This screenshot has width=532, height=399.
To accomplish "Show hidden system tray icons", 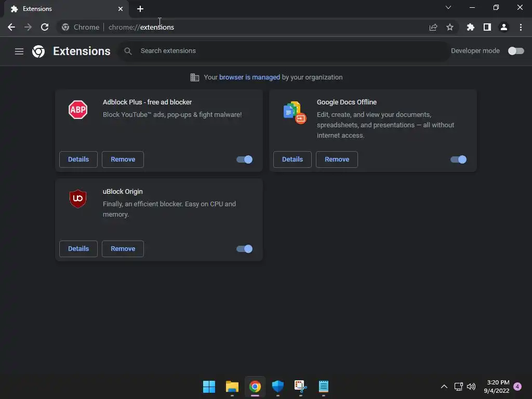I will point(444,387).
